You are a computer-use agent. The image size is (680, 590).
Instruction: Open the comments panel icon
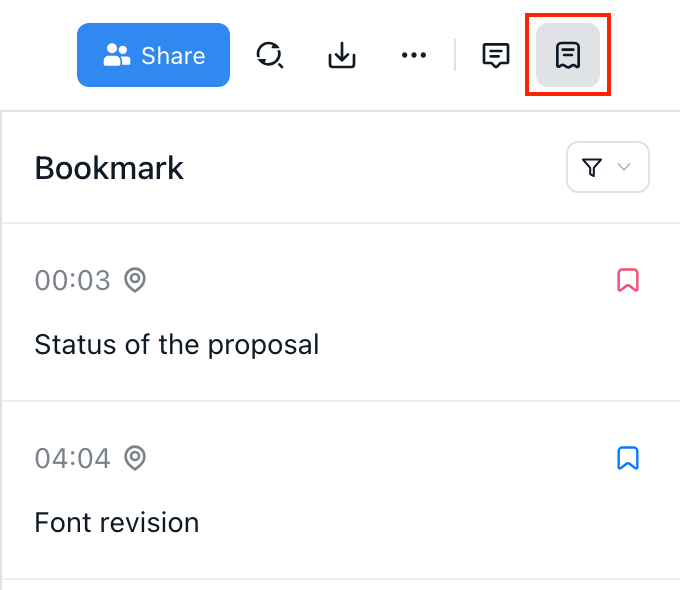coord(496,55)
